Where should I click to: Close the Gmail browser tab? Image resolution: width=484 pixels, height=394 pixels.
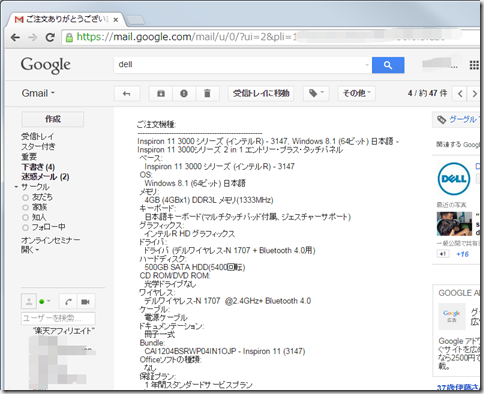pyautogui.click(x=115, y=20)
